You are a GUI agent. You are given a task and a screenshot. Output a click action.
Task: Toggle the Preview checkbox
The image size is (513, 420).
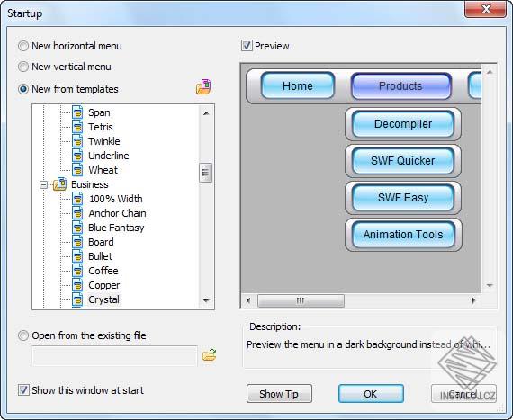coord(247,46)
